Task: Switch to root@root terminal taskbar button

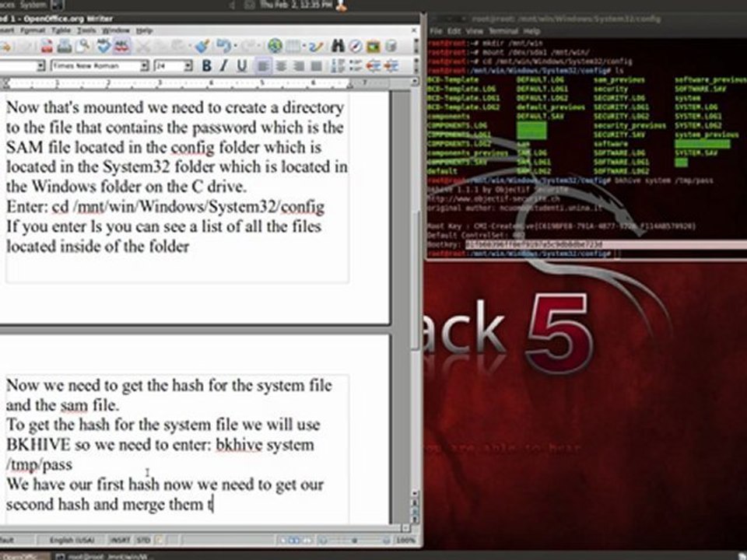Action: (x=103, y=555)
